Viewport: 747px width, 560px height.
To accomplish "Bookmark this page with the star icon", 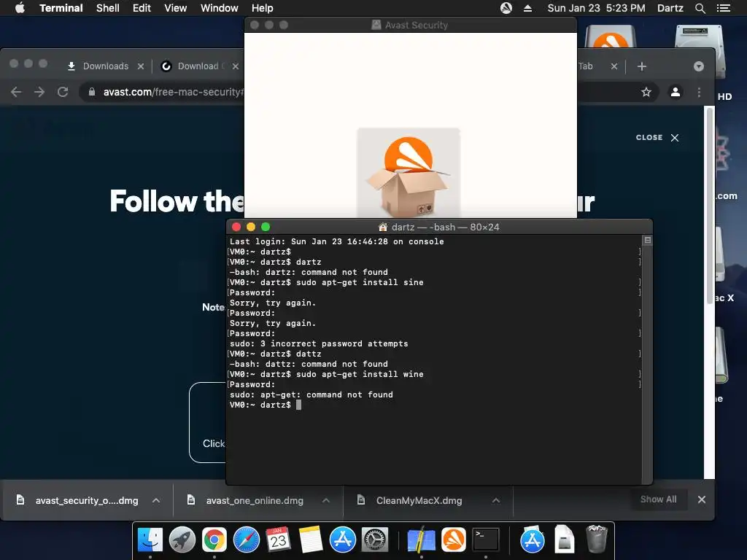I will pyautogui.click(x=646, y=92).
